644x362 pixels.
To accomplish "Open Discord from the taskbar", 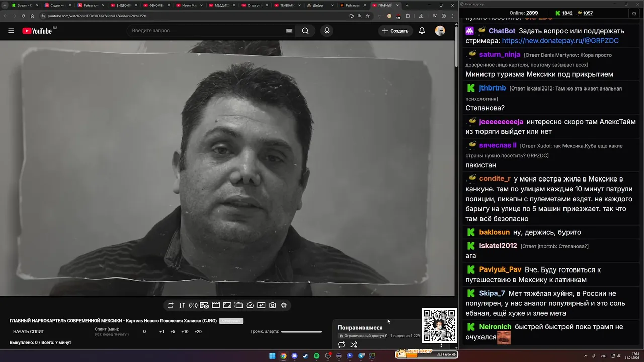I will pos(294,356).
